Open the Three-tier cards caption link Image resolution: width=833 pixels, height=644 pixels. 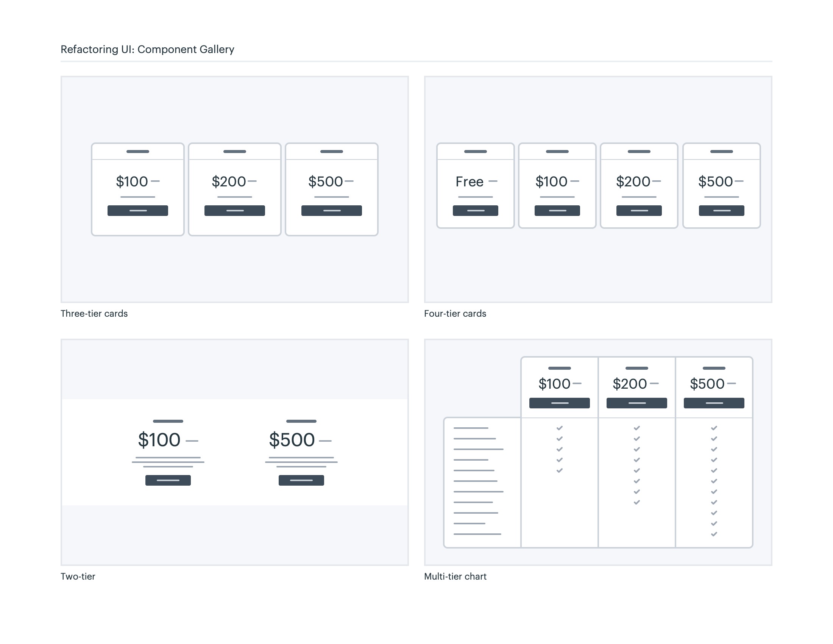(94, 314)
